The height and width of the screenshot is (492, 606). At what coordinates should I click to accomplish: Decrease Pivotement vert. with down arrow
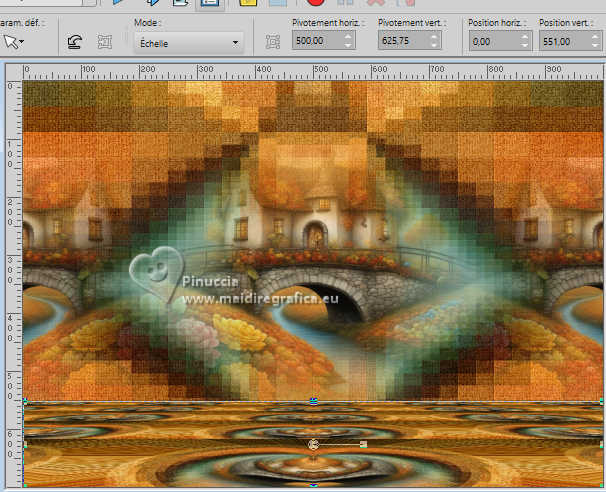pos(435,45)
